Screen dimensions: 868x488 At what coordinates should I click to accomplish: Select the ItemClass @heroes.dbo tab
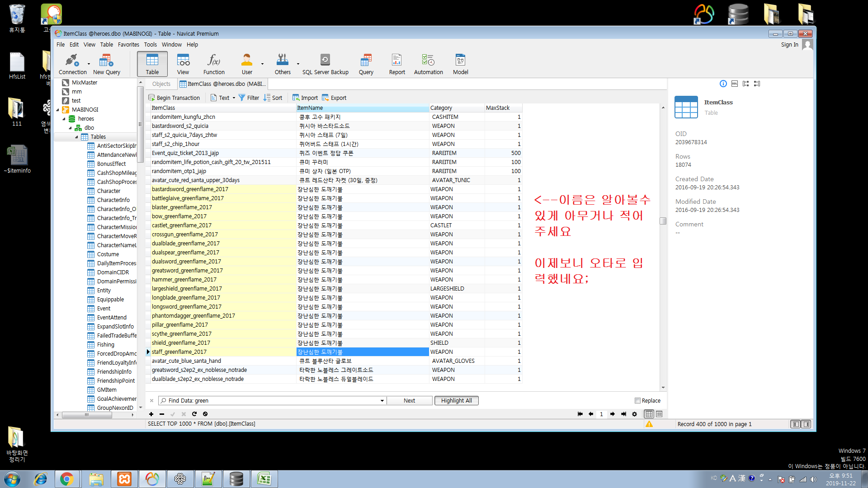click(x=222, y=84)
